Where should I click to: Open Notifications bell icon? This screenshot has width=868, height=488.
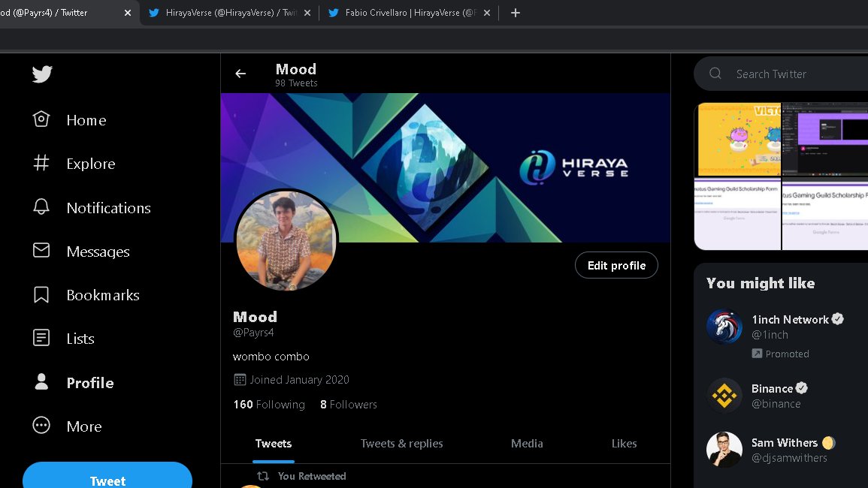pyautogui.click(x=41, y=206)
